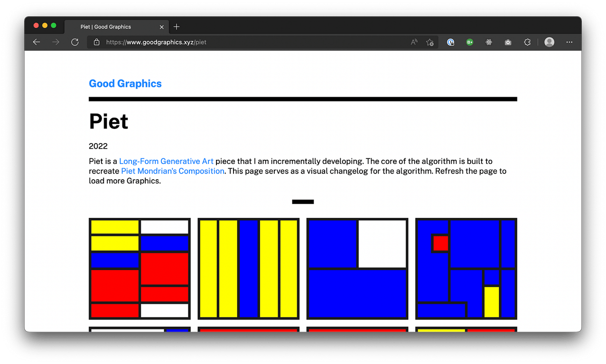This screenshot has height=364, width=606.
Task: Open the Extensions puzzle-piece icon
Action: click(527, 42)
